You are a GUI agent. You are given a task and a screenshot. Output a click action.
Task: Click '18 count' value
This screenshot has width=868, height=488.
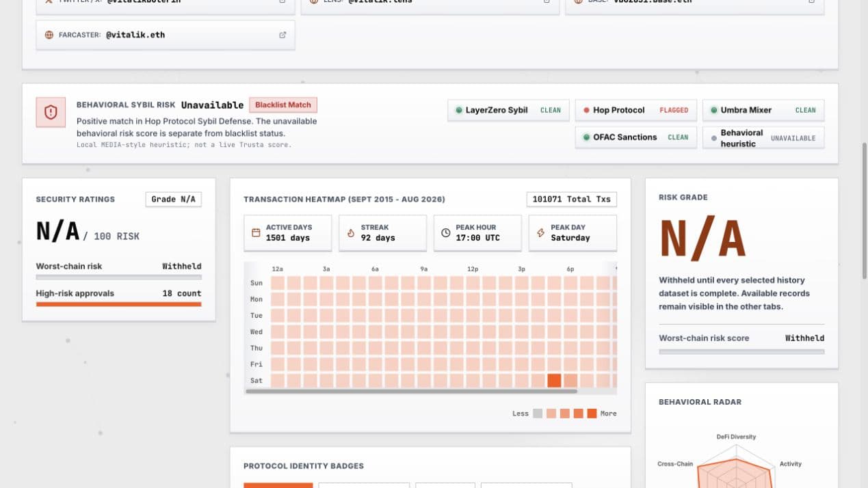click(x=182, y=293)
